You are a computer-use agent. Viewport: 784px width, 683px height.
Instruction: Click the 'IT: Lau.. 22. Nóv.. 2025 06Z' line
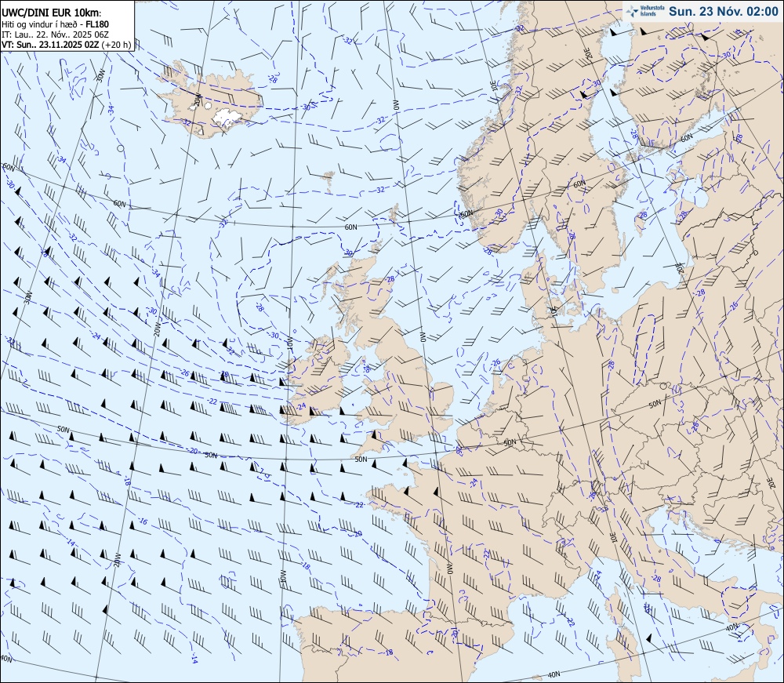[x=55, y=35]
